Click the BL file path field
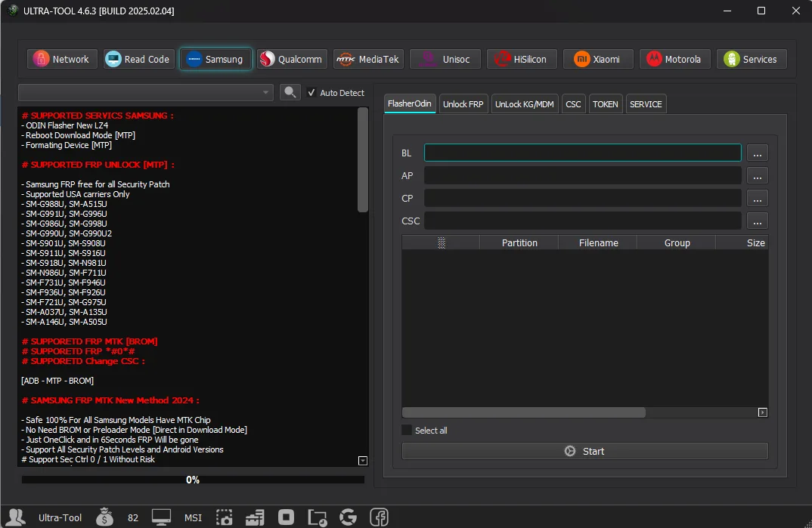The height and width of the screenshot is (528, 812). 583,153
